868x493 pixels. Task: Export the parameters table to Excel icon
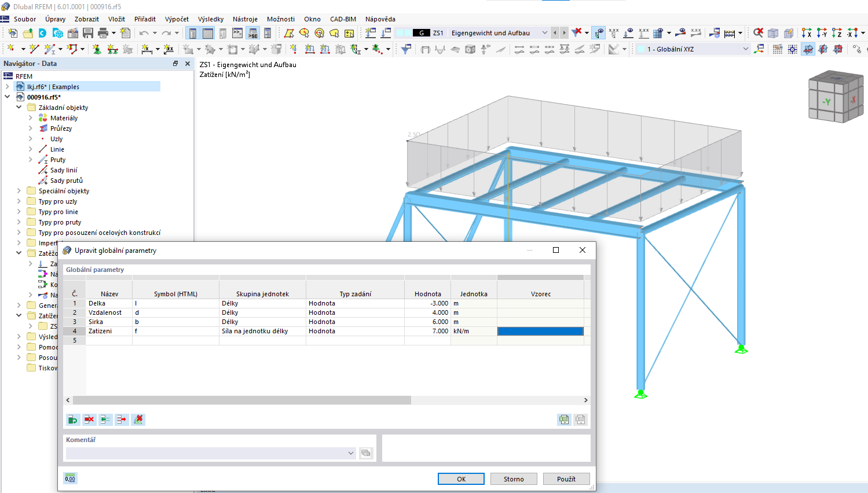click(x=564, y=420)
